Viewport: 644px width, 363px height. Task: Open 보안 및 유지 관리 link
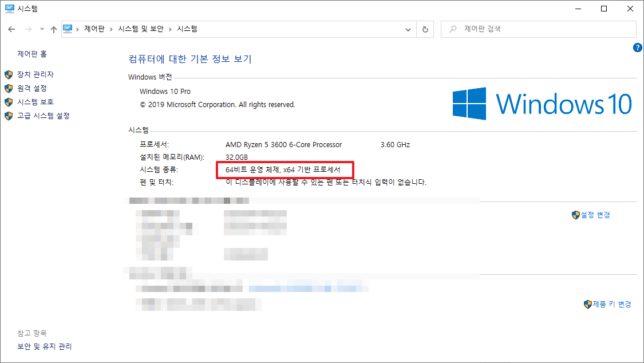44,346
